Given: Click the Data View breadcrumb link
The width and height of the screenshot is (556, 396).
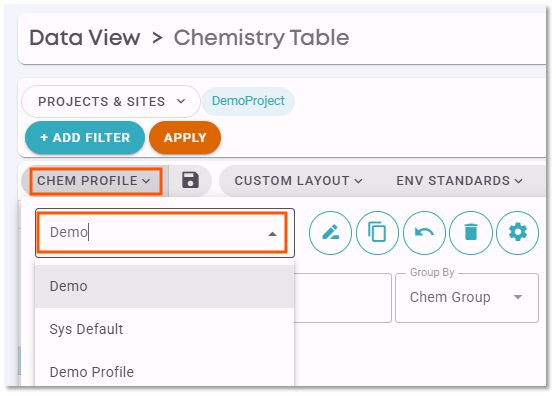Looking at the screenshot, I should [85, 38].
